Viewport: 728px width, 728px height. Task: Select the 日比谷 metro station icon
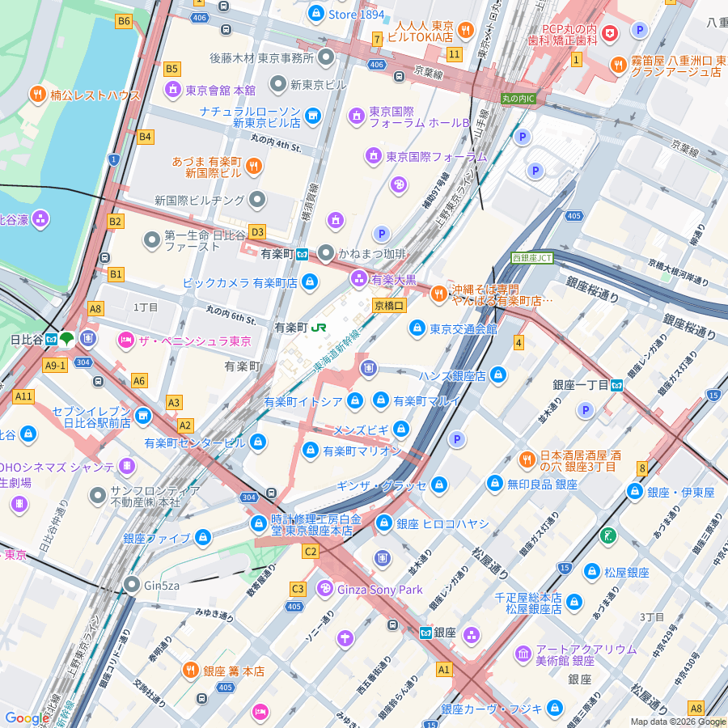[50, 339]
